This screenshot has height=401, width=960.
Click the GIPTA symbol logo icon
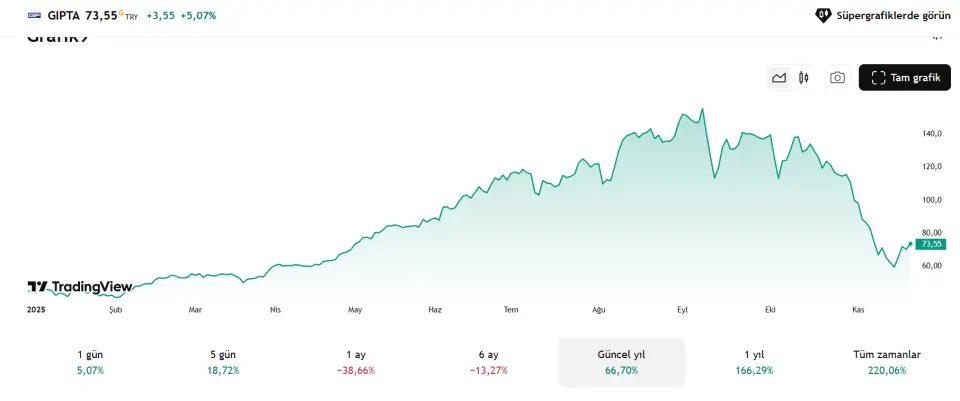[x=34, y=16]
